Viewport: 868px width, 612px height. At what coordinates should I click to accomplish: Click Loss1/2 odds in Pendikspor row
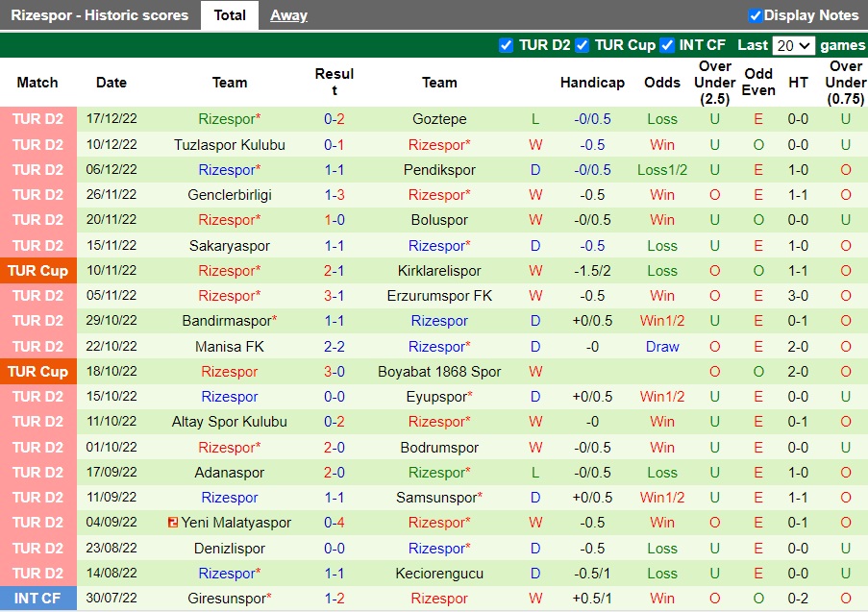point(662,170)
